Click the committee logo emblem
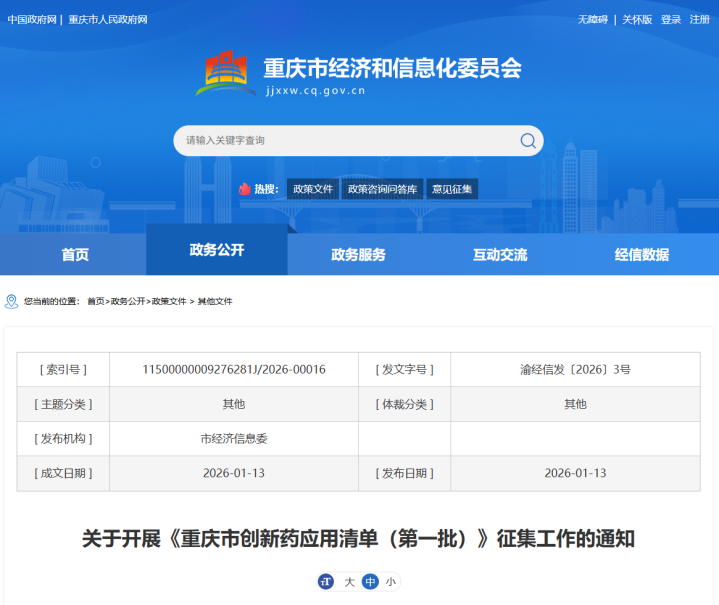 point(226,73)
